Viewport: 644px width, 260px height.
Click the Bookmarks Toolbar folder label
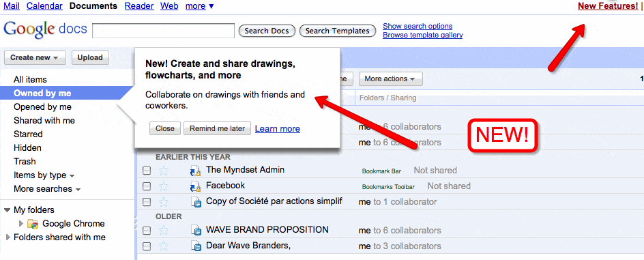point(388,186)
